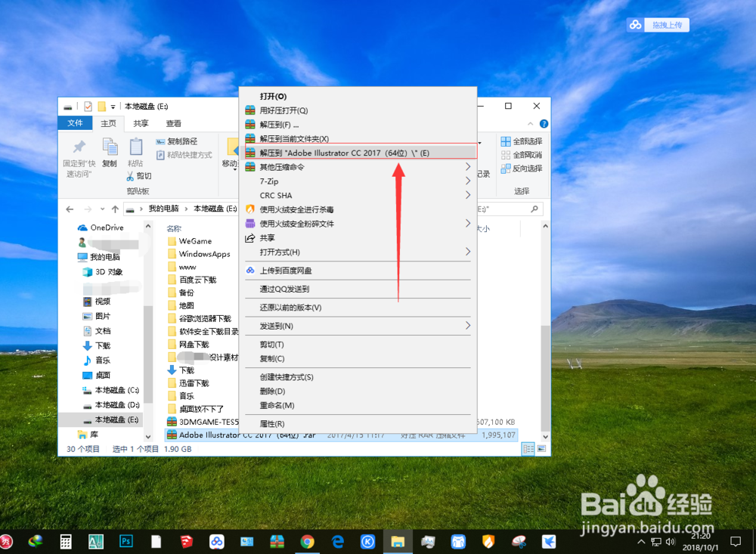
Task: Expand the 发送到(N) submenu
Action: pos(358,326)
